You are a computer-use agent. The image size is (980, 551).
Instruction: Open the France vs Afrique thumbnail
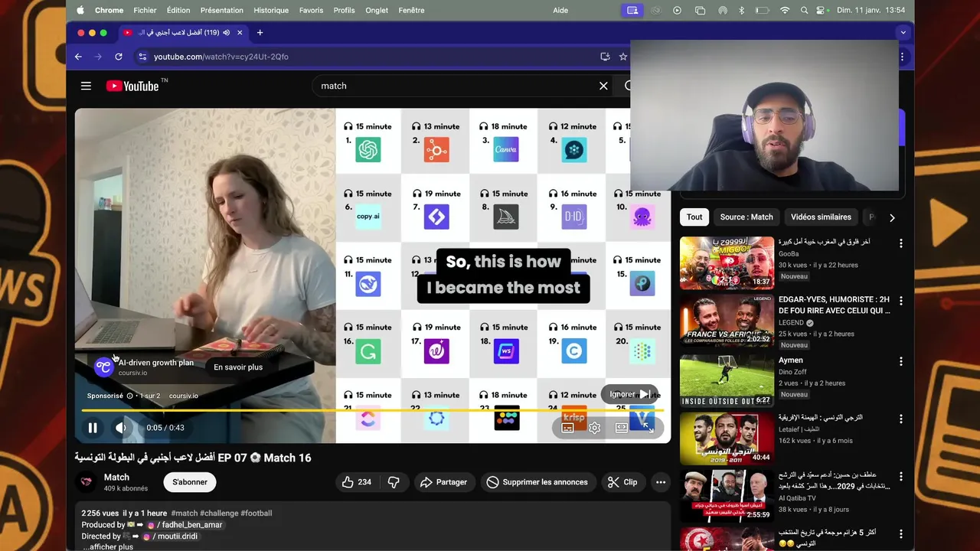727,321
